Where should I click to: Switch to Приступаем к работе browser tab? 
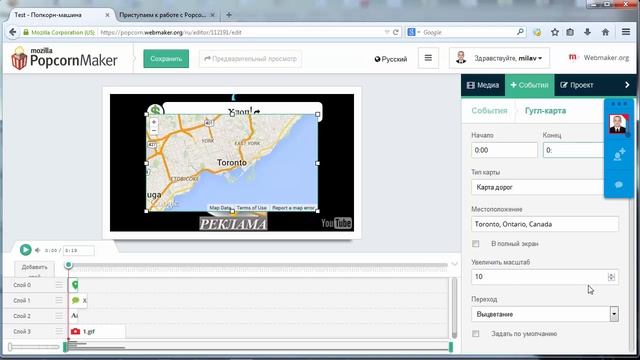[162, 15]
